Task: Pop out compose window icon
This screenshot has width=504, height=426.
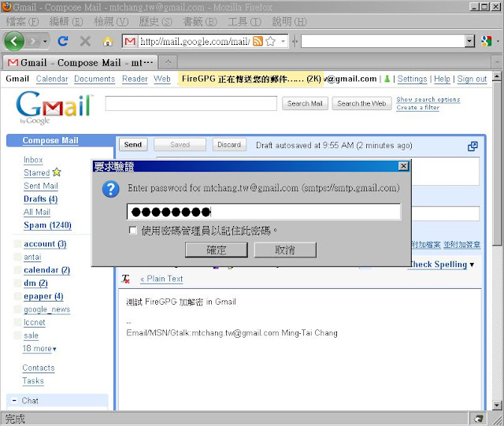Action: click(472, 146)
